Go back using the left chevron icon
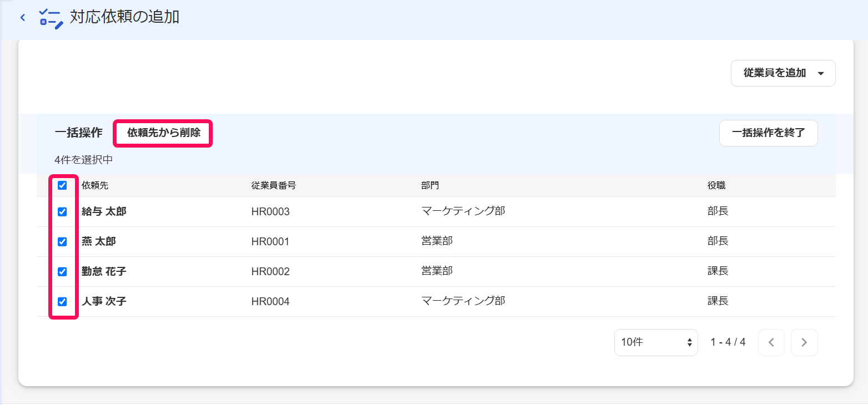The height and width of the screenshot is (405, 868). [x=23, y=17]
